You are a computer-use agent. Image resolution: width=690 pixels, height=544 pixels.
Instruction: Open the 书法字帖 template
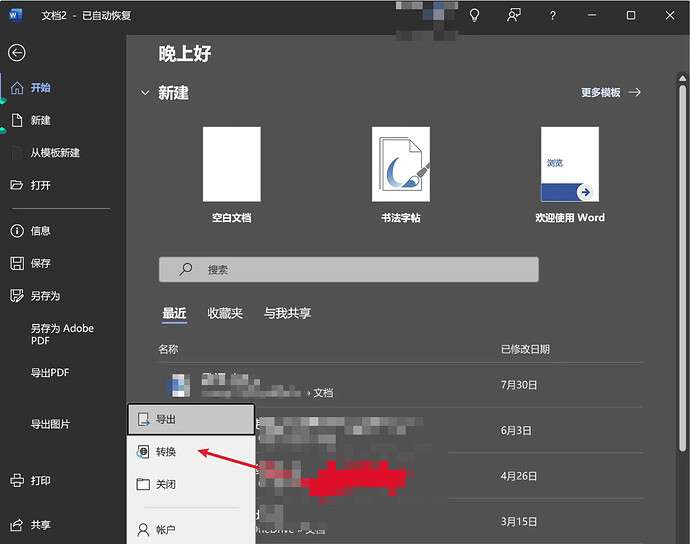[400, 175]
